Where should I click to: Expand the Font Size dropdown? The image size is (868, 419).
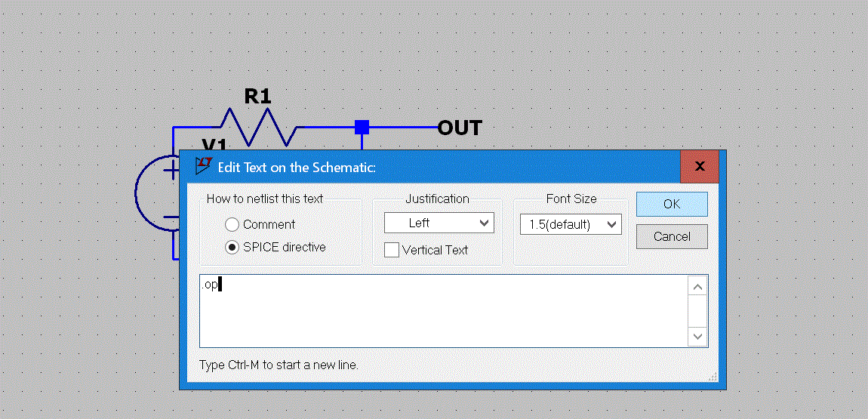(570, 224)
